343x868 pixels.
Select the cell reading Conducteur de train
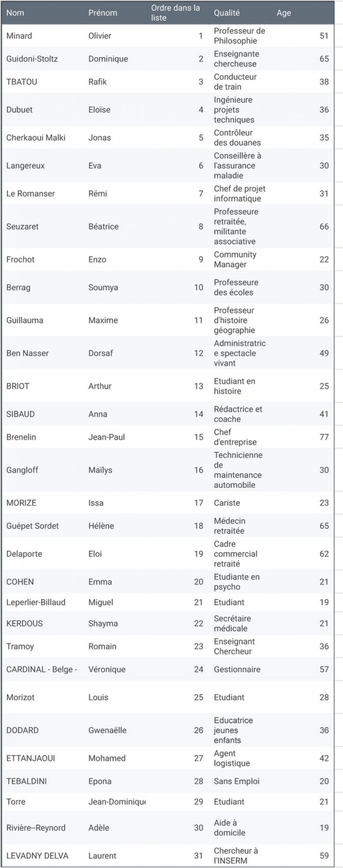235,81
